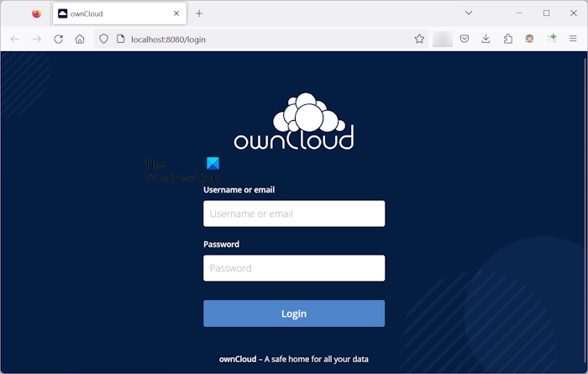Click the 'A safe home for all your data' text
Image resolution: width=588 pixels, height=374 pixels.
click(x=316, y=360)
